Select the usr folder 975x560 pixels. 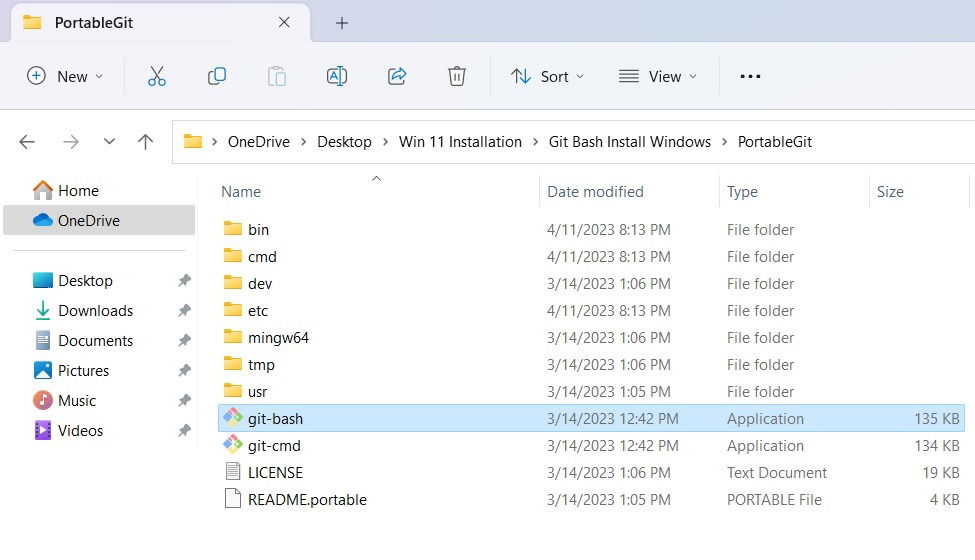click(591, 392)
